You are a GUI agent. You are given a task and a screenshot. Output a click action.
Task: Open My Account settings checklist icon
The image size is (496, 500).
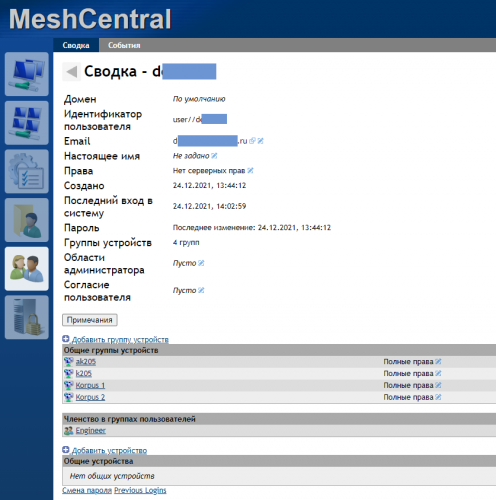[27, 171]
